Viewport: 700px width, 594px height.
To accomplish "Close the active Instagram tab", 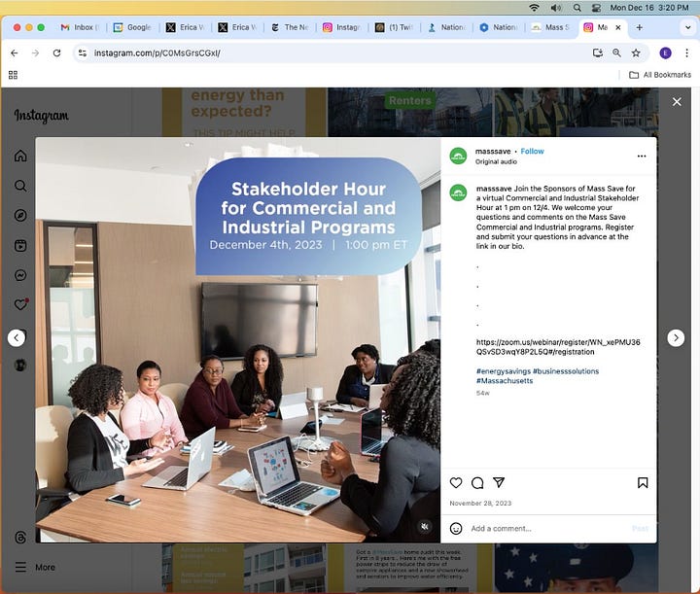I will [618, 27].
